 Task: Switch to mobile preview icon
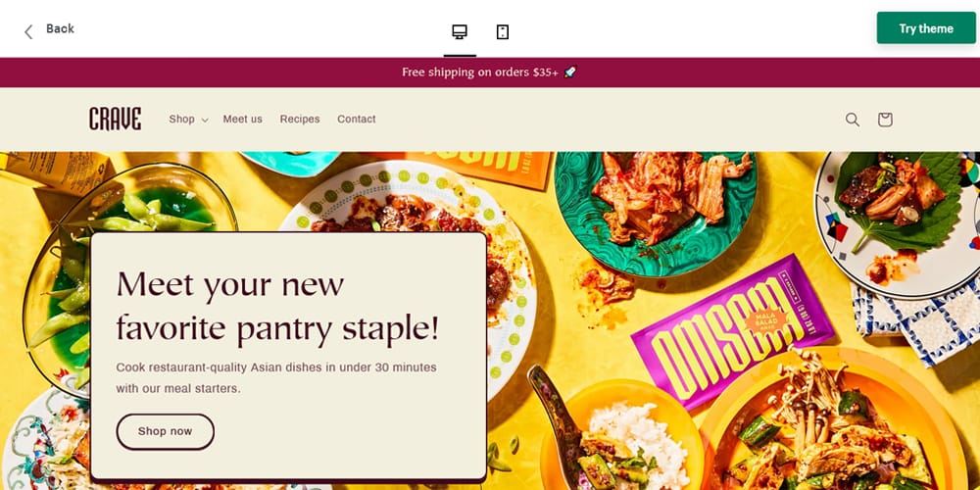(x=503, y=32)
